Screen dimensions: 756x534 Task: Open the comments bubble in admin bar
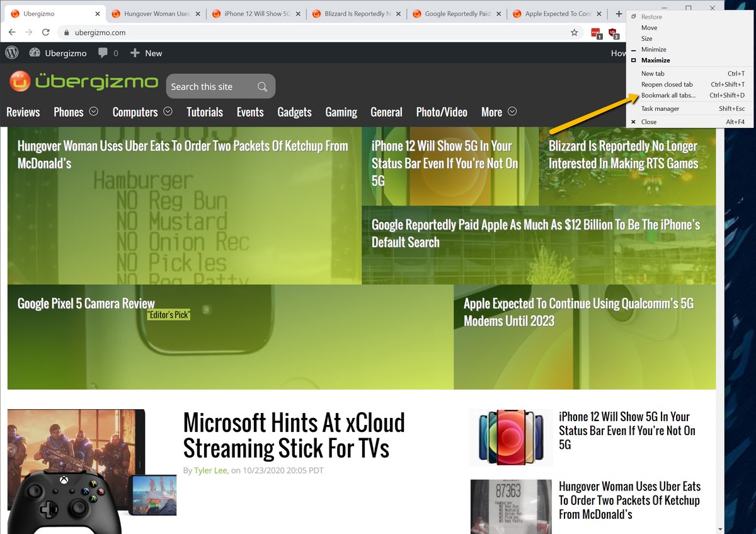point(108,53)
